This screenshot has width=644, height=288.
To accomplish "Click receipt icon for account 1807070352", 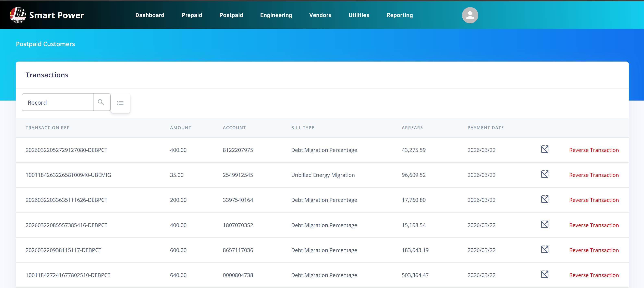I will click(545, 225).
